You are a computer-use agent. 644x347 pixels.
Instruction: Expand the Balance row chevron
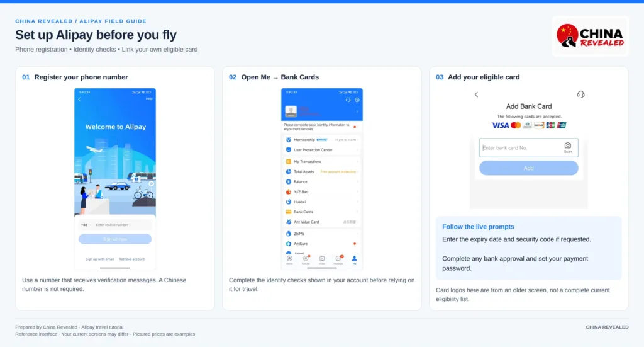(358, 182)
